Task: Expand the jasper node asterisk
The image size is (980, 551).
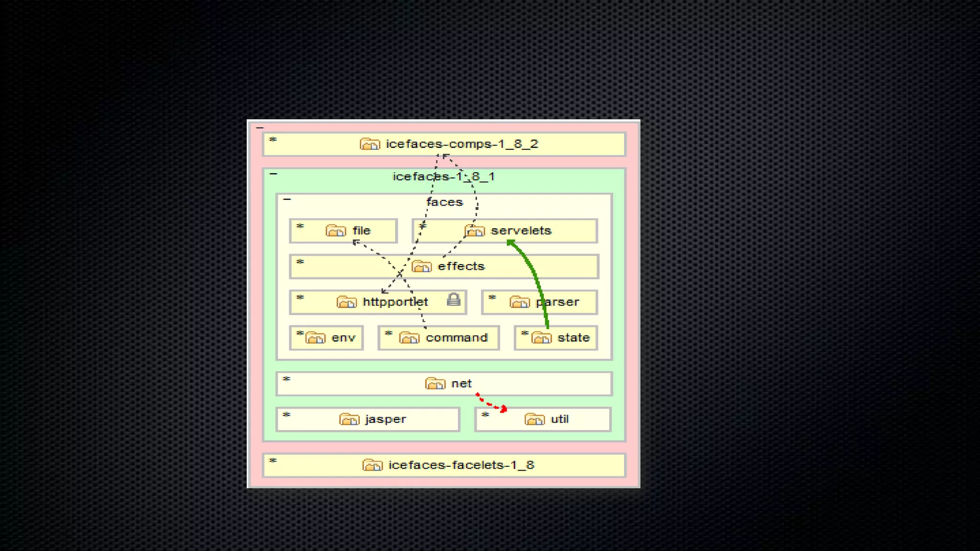Action: 287,416
